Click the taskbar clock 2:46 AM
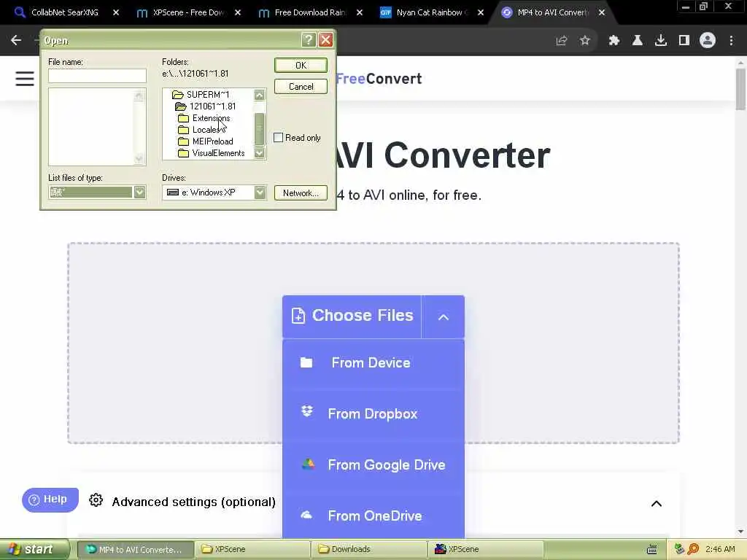Image resolution: width=747 pixels, height=560 pixels. coord(720,550)
